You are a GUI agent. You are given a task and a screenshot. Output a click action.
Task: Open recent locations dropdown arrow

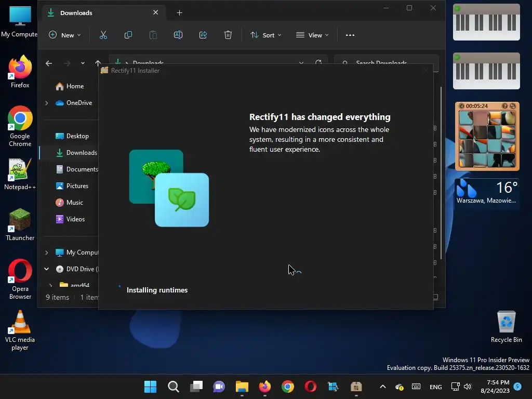(x=83, y=63)
